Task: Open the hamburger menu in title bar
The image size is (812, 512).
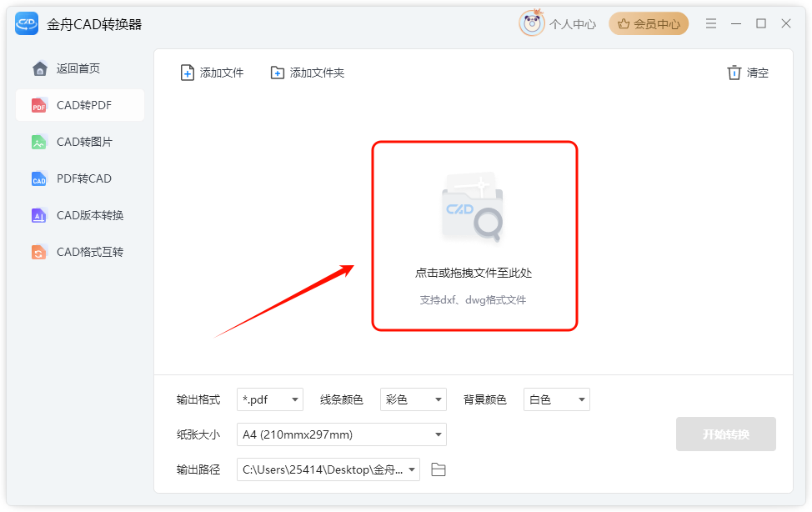Action: point(711,23)
